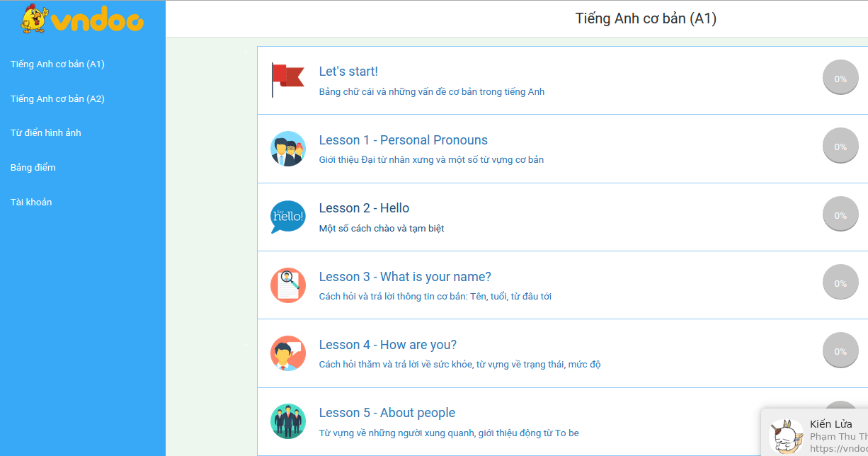Image resolution: width=868 pixels, height=456 pixels.
Task: Click the hello speech bubble icon
Action: [x=288, y=217]
